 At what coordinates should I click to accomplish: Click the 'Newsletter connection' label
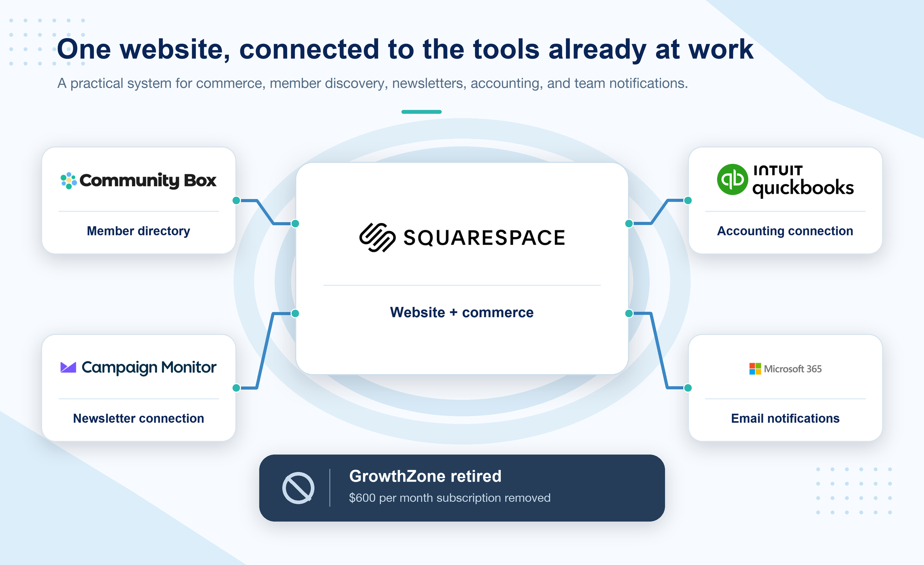(138, 418)
